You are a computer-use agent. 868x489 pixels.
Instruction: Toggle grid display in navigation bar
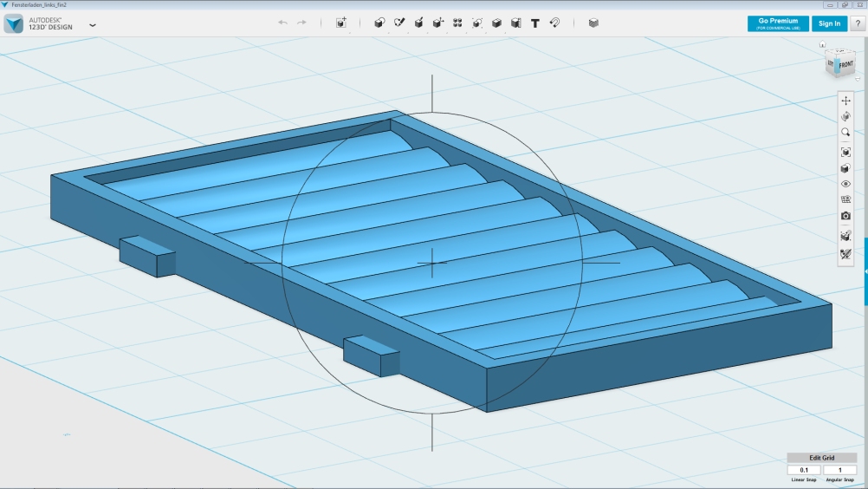point(846,199)
